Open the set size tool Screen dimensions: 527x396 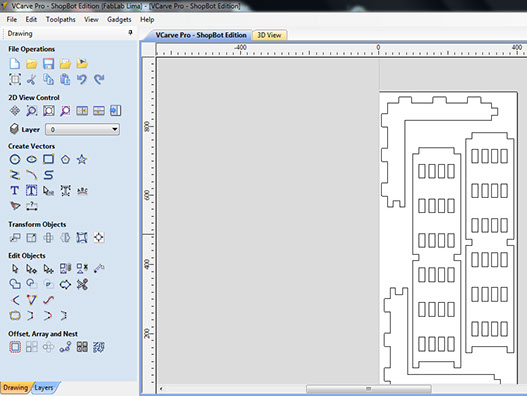tap(32, 238)
